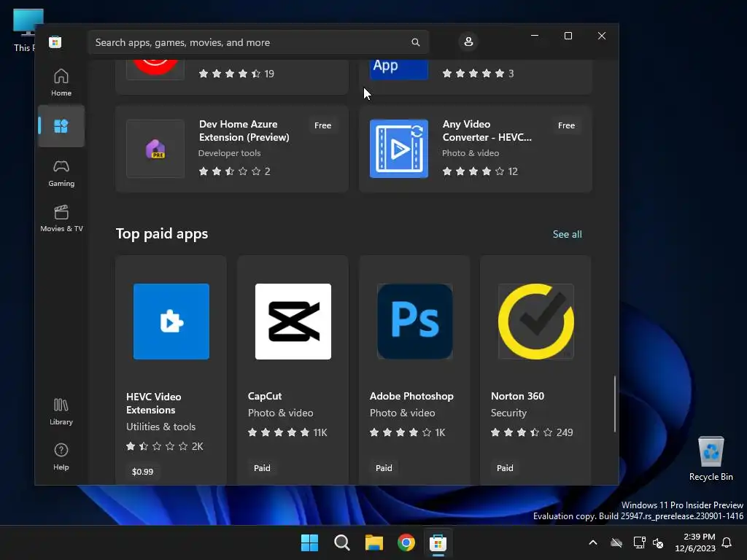Click the five-star rating with 3 reviews
The height and width of the screenshot is (560, 747).
[x=478, y=74]
